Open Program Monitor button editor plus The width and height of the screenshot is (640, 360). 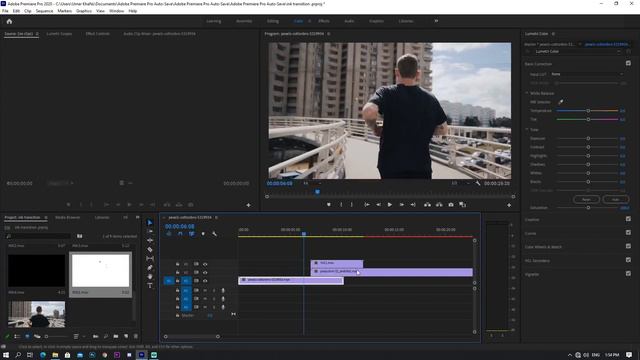click(x=509, y=205)
